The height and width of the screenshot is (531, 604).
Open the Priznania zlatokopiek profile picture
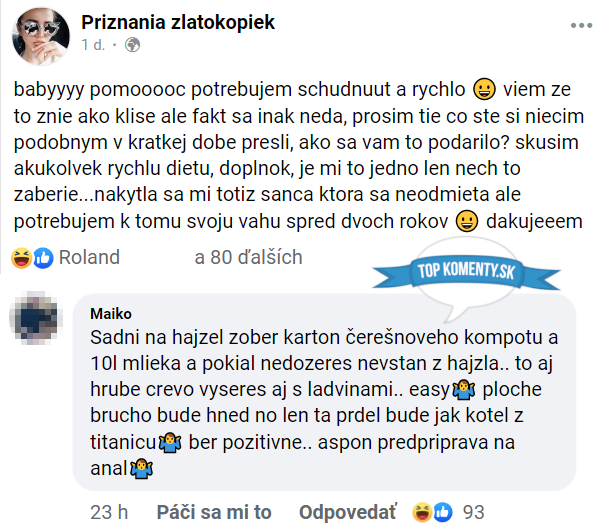coord(41,34)
